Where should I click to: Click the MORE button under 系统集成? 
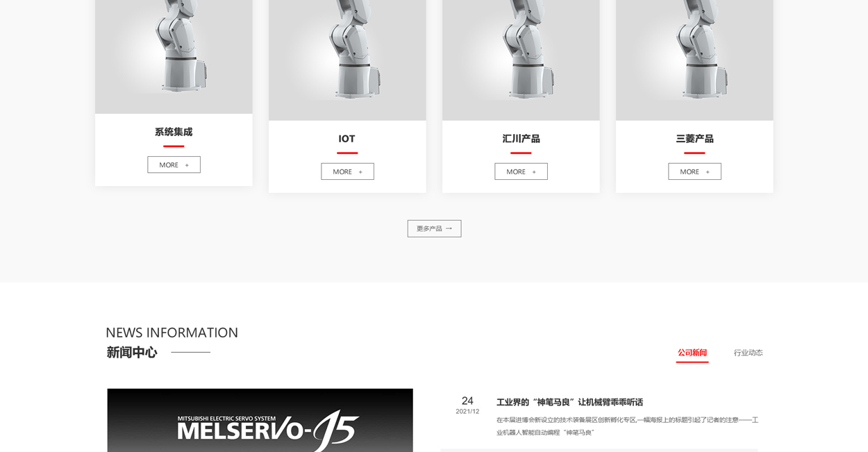(174, 165)
